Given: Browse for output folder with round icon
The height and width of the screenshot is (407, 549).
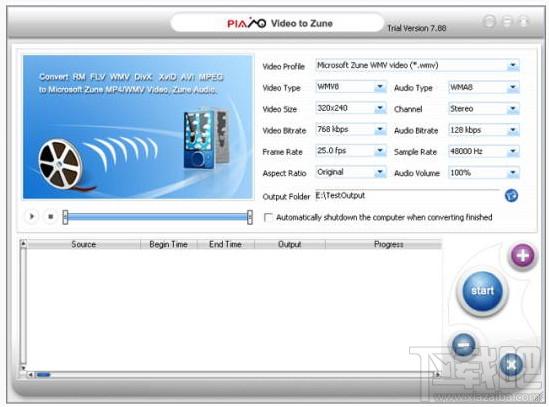Looking at the screenshot, I should 511,195.
